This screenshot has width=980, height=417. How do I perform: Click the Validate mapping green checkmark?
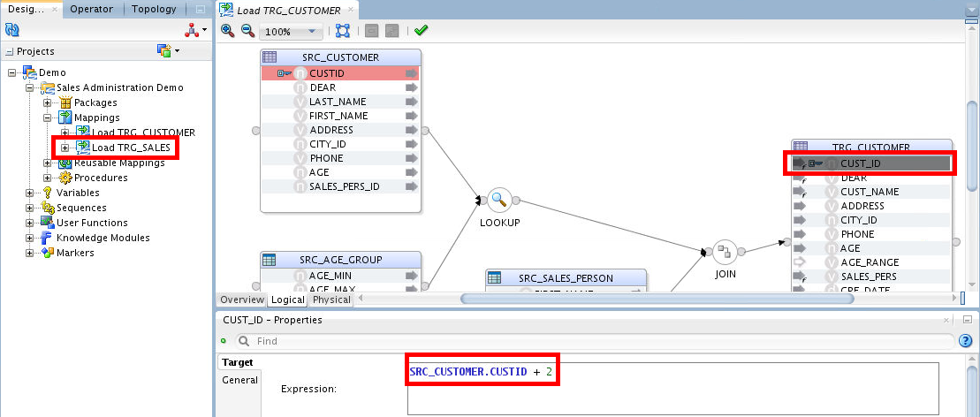pyautogui.click(x=421, y=30)
